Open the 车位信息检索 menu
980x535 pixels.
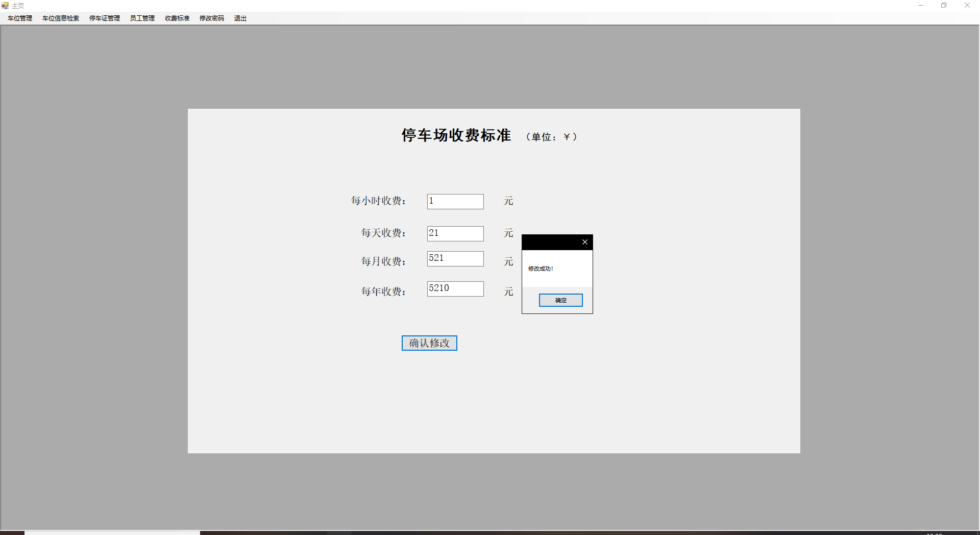click(61, 18)
